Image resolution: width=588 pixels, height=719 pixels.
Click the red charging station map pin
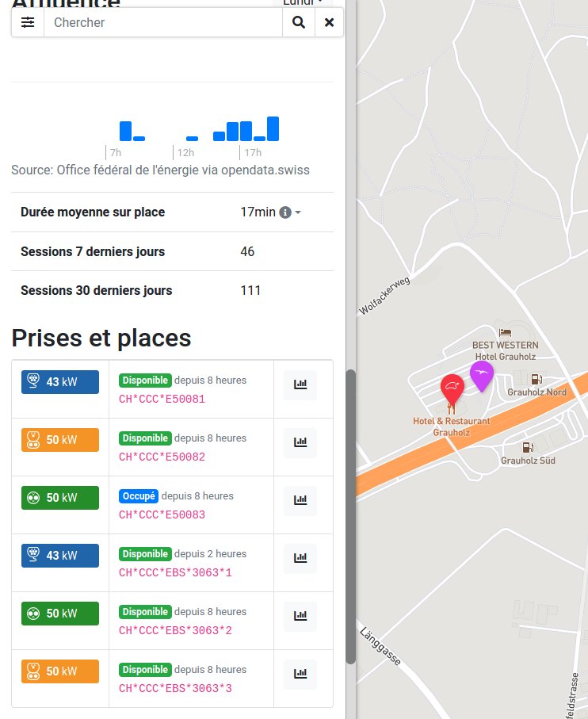click(452, 388)
